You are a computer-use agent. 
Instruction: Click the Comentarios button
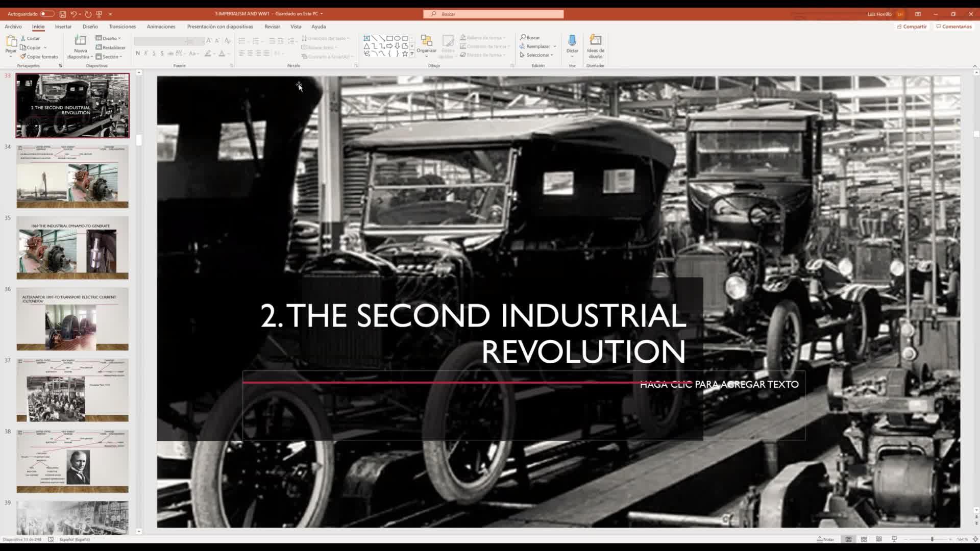(x=953, y=27)
